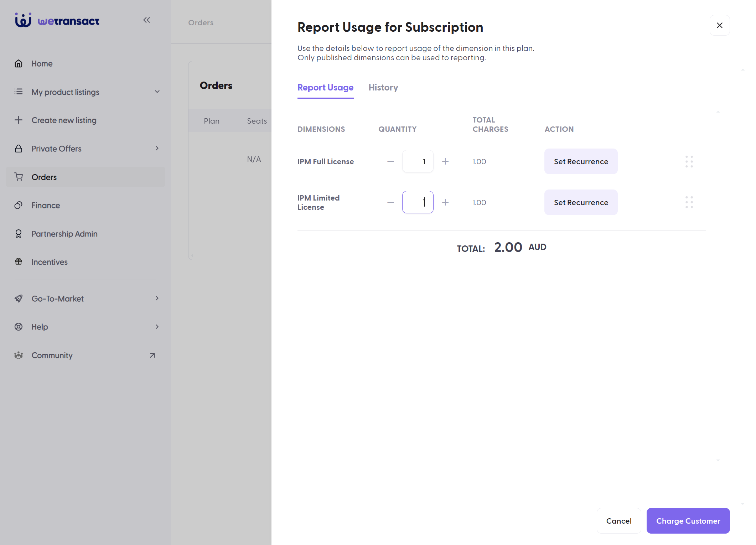Decrease IPM Limited License quantity
Image resolution: width=756 pixels, height=545 pixels.
click(x=390, y=202)
